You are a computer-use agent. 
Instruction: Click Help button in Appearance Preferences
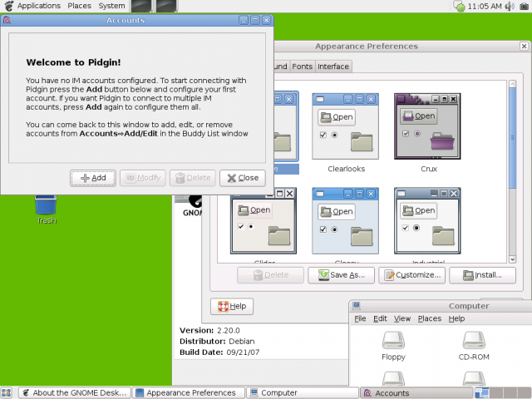click(x=232, y=307)
